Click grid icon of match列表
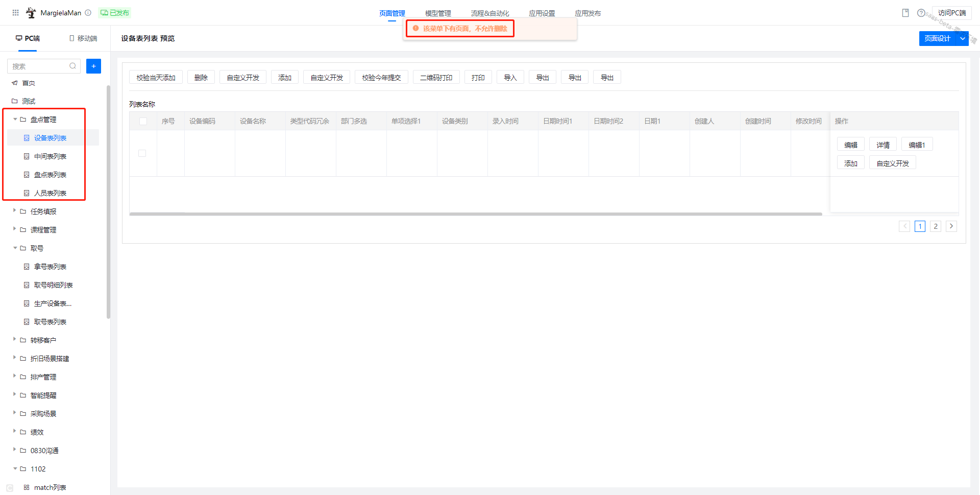 [x=27, y=487]
